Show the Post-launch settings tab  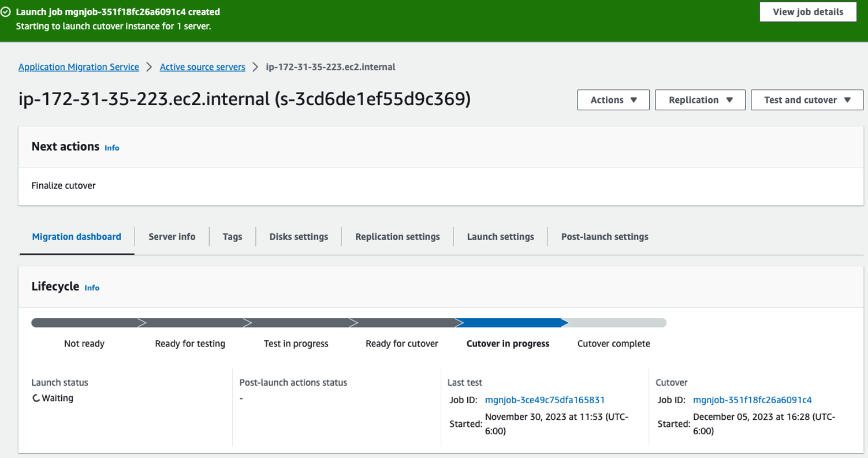point(605,237)
